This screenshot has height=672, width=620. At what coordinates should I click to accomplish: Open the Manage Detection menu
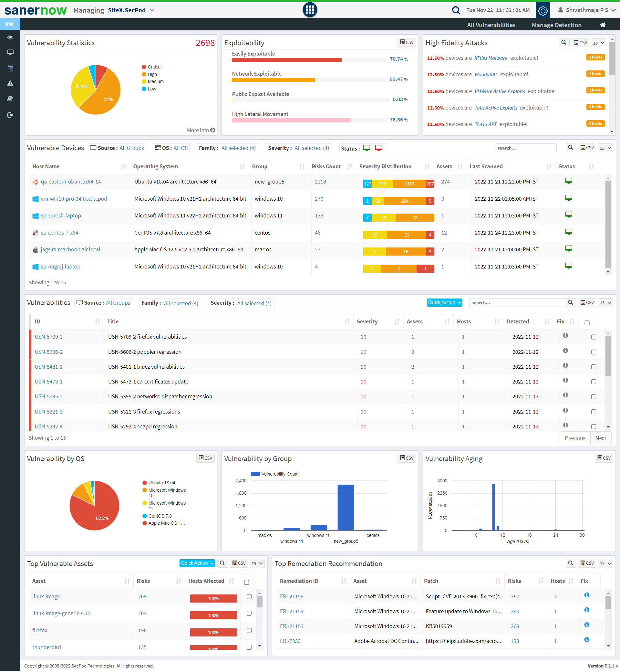click(556, 25)
